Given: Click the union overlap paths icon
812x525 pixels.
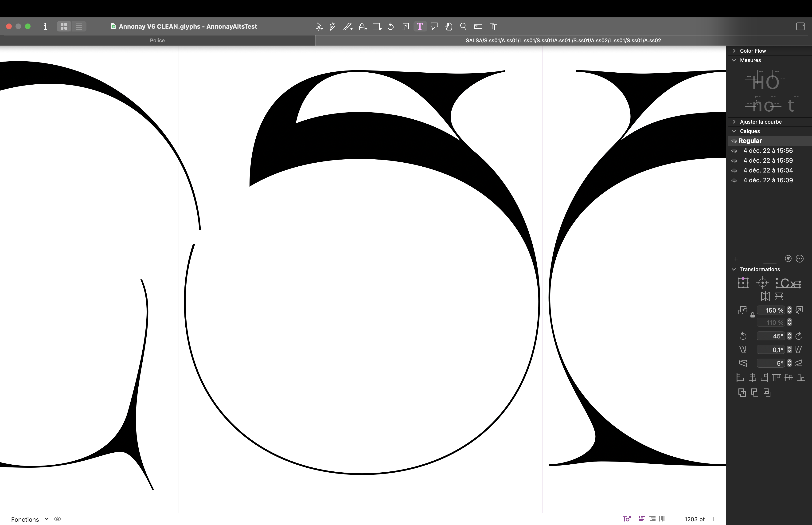Looking at the screenshot, I should pyautogui.click(x=742, y=393).
